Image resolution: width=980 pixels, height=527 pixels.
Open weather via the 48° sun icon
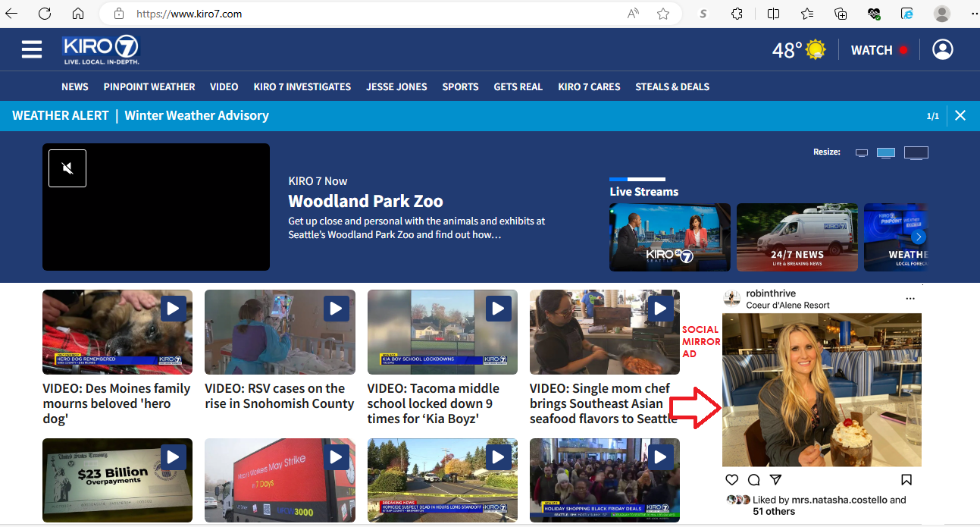point(799,50)
